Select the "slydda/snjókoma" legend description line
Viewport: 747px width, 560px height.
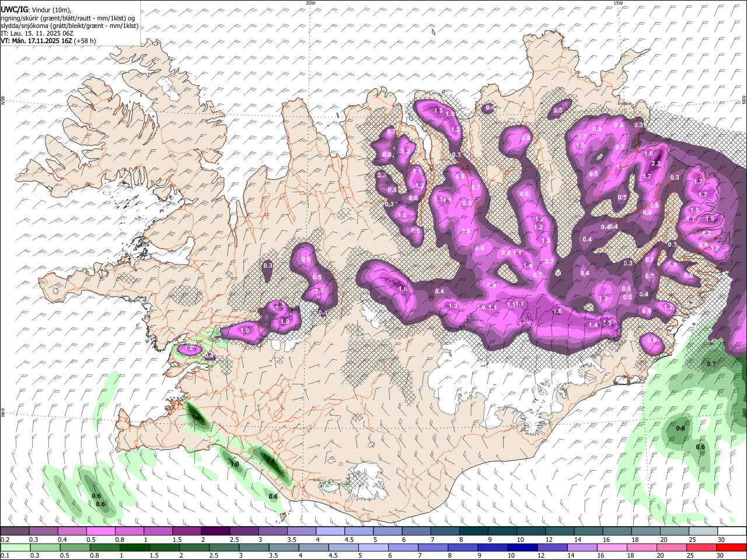tap(69, 26)
